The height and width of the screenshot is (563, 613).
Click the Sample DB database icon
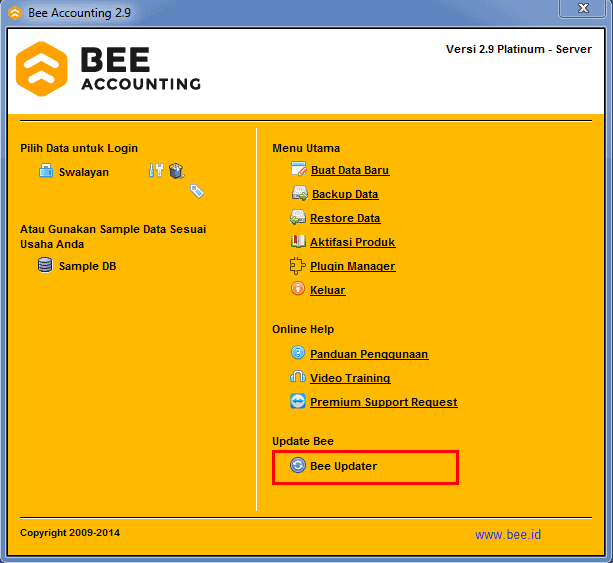(x=45, y=265)
